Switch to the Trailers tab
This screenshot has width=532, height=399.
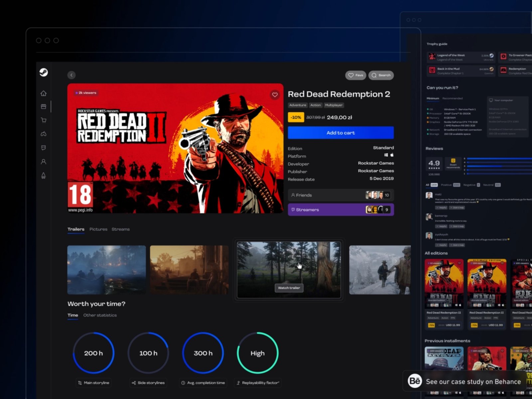(76, 229)
